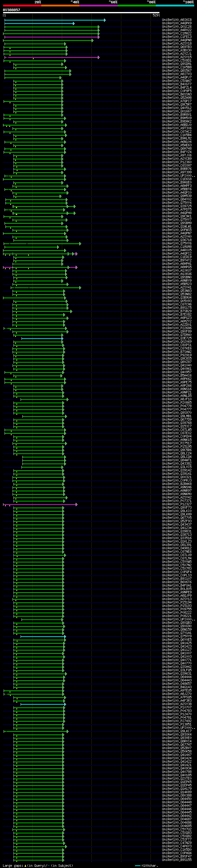Click hit label UniRef100_P07371
Image resolution: width=197 pixels, height=868 pixels.
[177, 501]
